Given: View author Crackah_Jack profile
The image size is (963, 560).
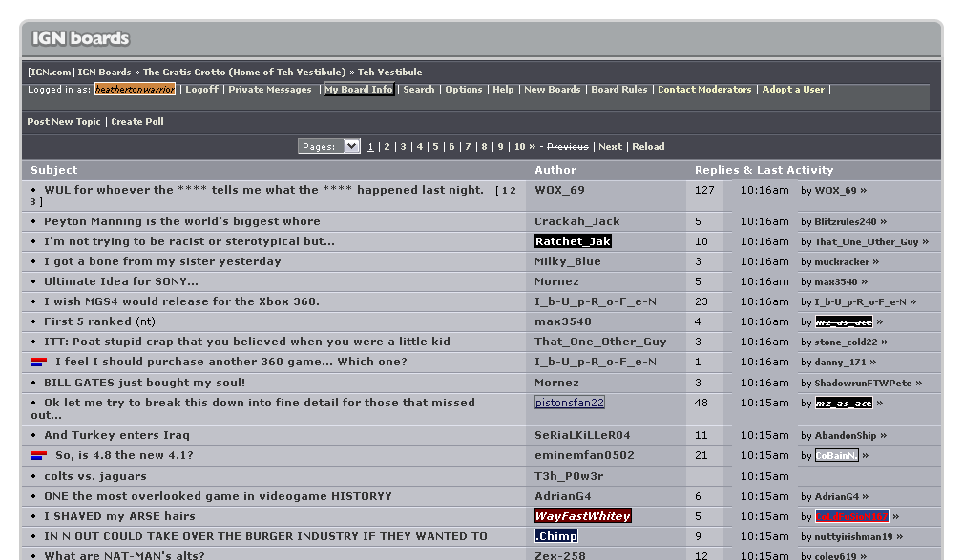Looking at the screenshot, I should pos(577,221).
